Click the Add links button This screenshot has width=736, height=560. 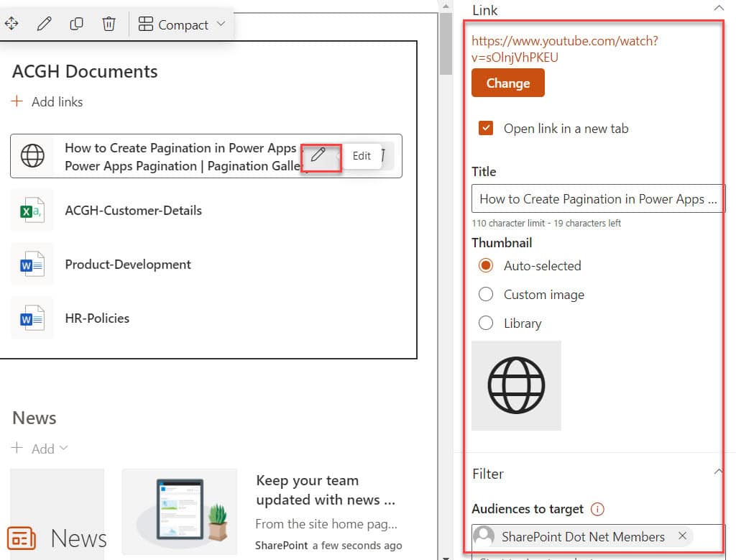point(47,101)
